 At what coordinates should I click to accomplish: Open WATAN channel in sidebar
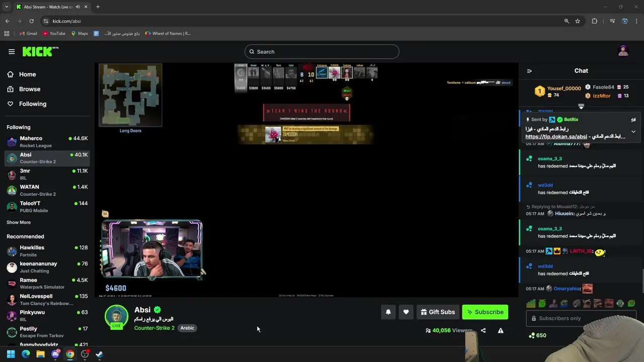pyautogui.click(x=47, y=191)
